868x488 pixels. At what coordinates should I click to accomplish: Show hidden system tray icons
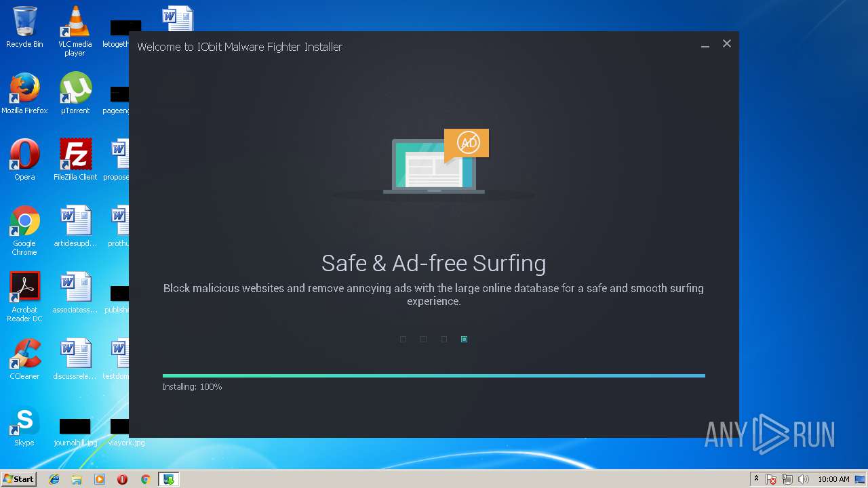756,479
